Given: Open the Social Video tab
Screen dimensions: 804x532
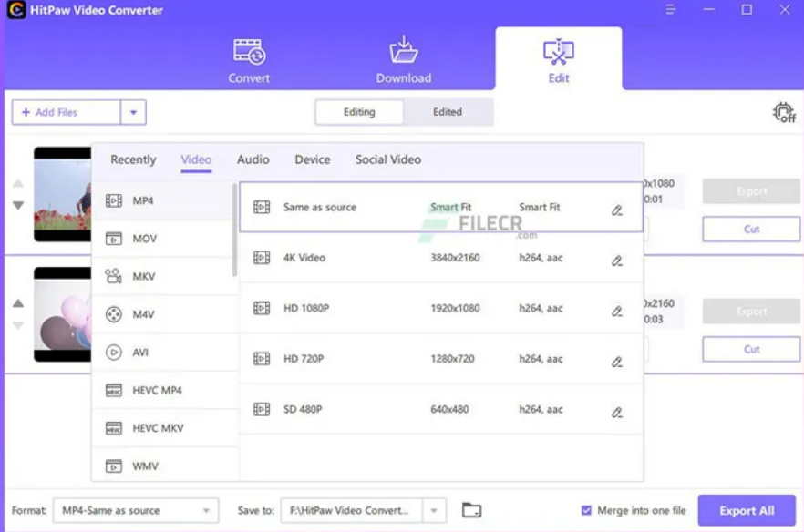Looking at the screenshot, I should (387, 159).
